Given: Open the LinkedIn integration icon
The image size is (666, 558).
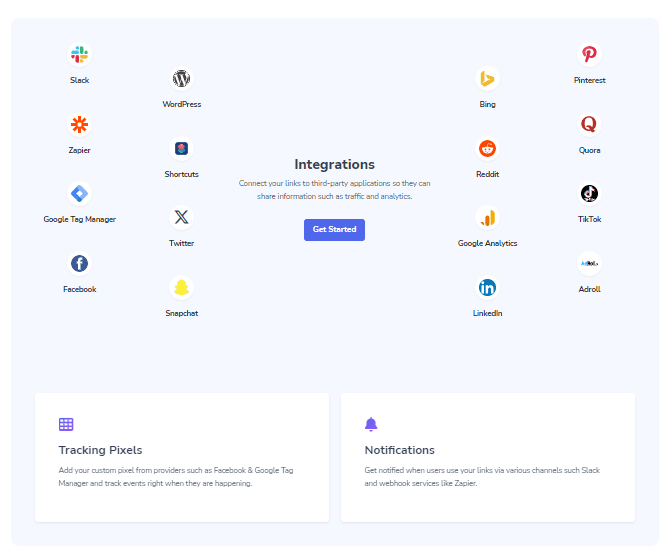Looking at the screenshot, I should coord(487,287).
